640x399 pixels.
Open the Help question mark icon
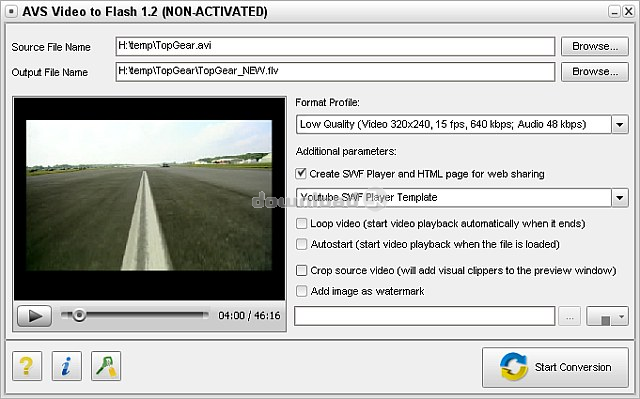tap(27, 366)
